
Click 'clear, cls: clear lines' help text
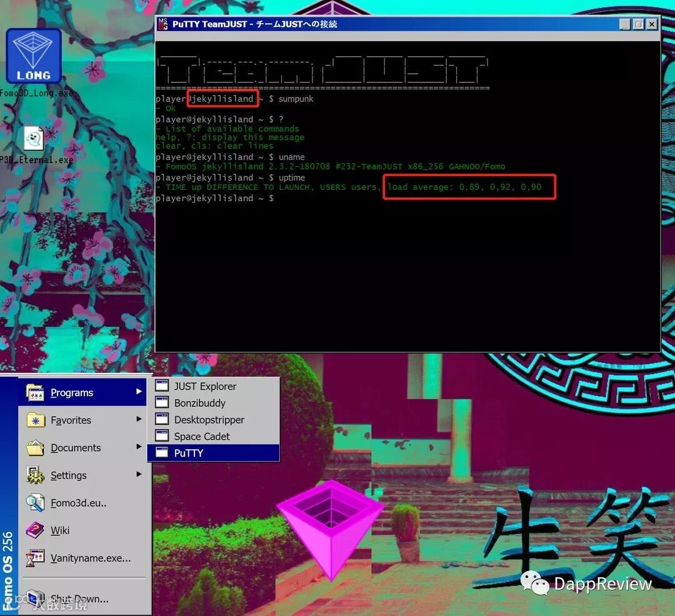pos(214,146)
